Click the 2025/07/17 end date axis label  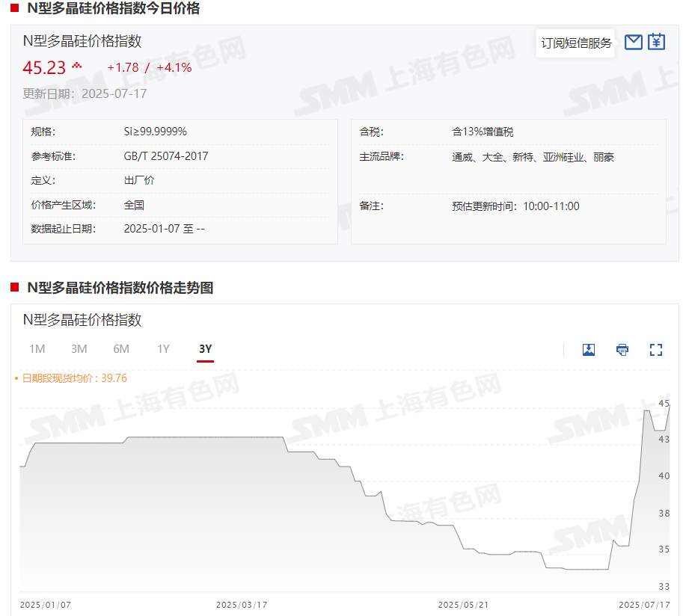pyautogui.click(x=644, y=605)
